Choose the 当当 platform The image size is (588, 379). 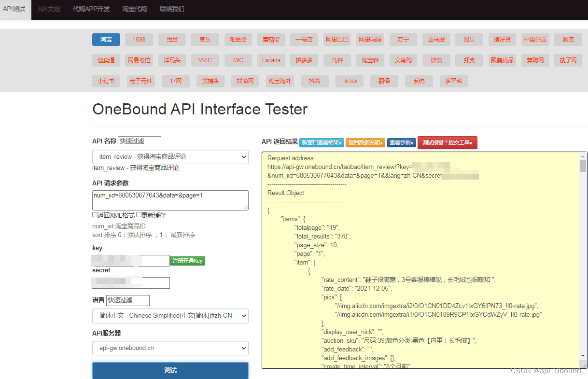coord(172,40)
